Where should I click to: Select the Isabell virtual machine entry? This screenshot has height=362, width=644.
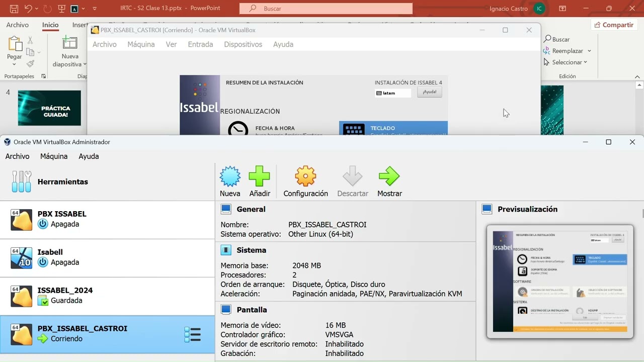pos(107,257)
